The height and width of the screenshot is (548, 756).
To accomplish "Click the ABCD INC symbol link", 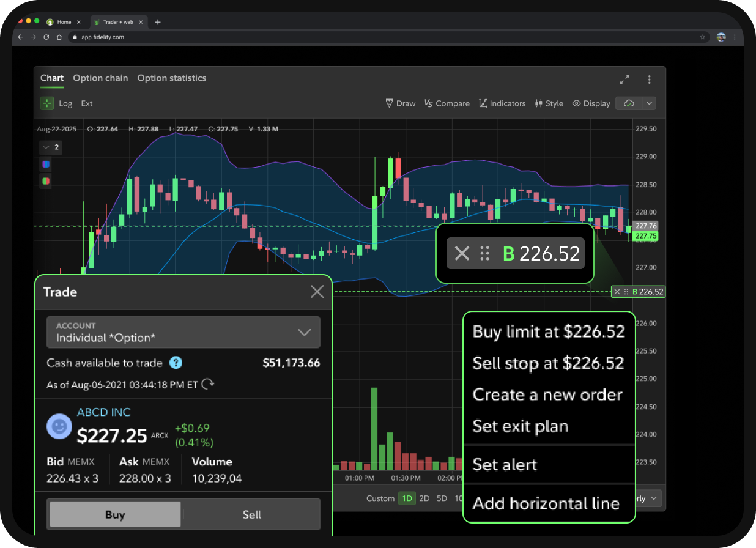I will pos(104,412).
